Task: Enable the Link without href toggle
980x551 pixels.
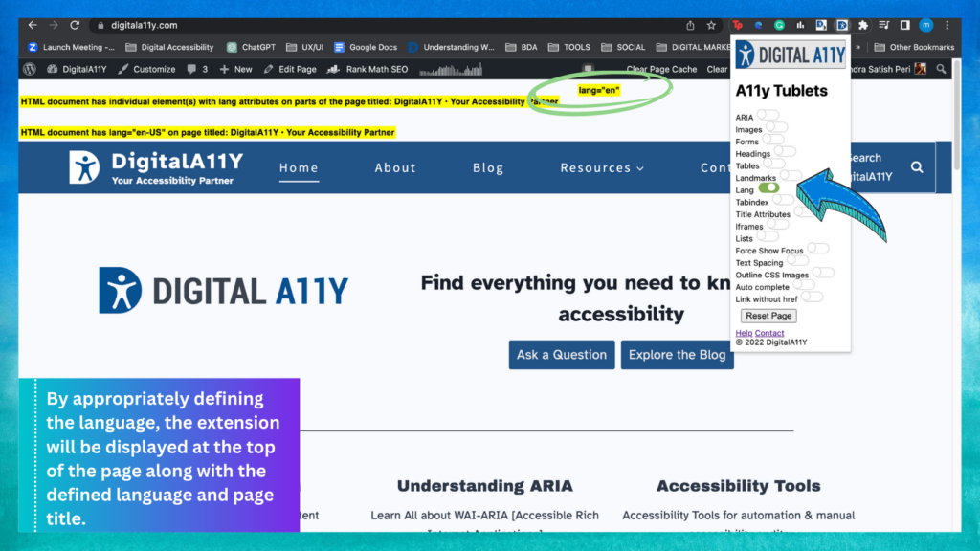Action: click(812, 297)
